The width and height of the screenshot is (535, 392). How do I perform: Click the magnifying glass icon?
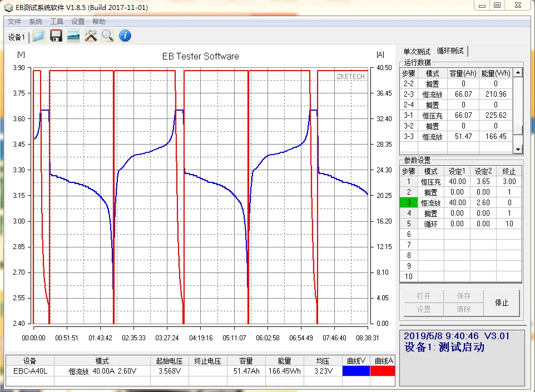point(107,36)
